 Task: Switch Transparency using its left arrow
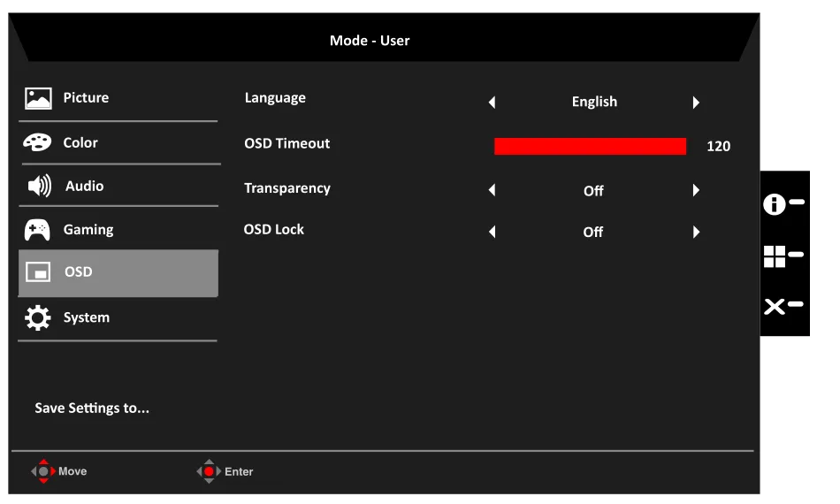[492, 190]
